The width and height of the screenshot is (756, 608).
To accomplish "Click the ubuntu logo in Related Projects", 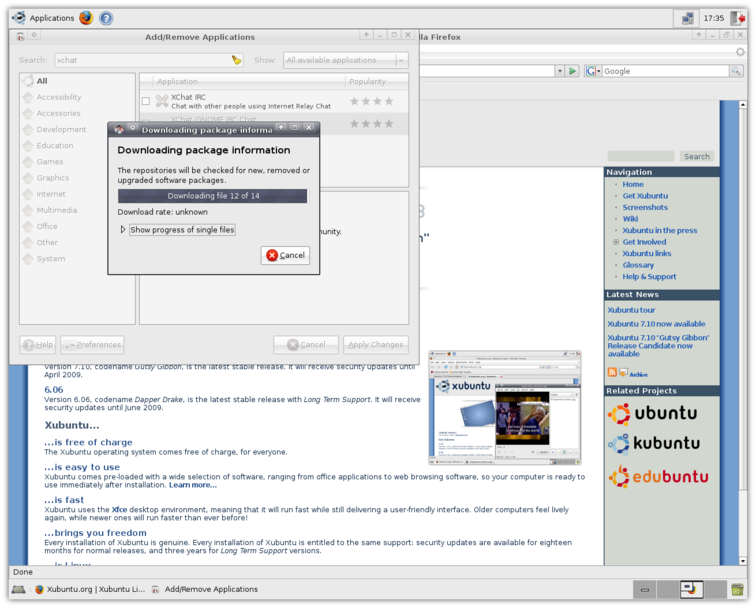I will tap(653, 414).
